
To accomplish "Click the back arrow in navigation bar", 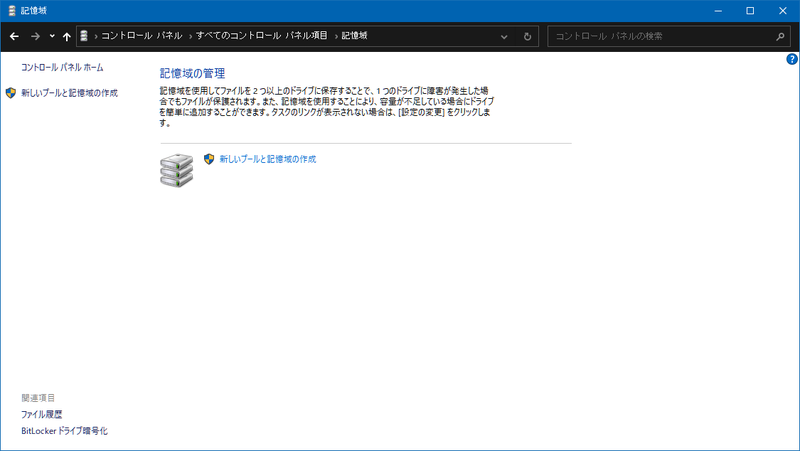I will pos(14,36).
